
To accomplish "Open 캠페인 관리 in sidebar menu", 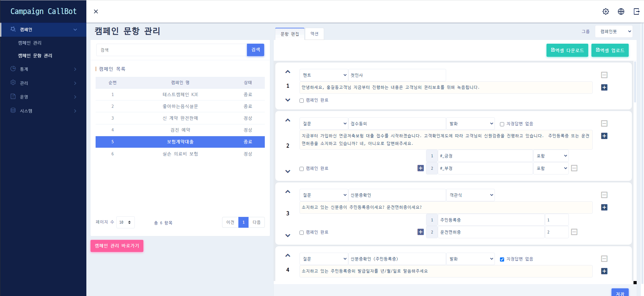I will (30, 43).
